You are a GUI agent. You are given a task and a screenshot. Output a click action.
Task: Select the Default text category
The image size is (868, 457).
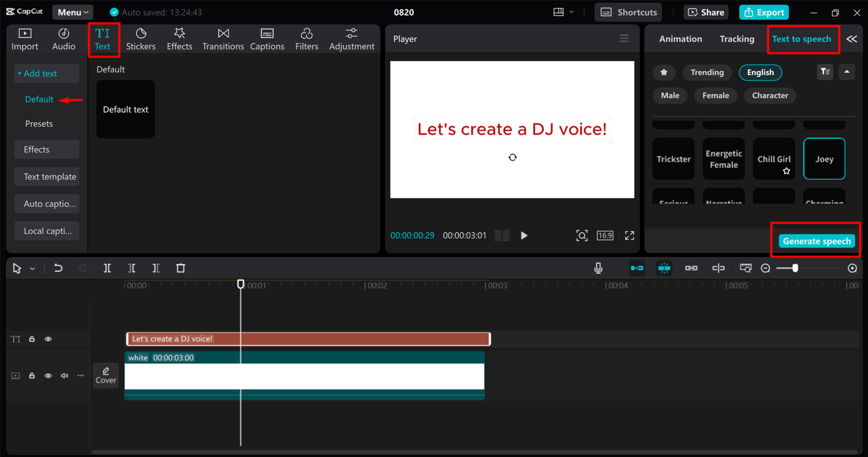coord(39,99)
